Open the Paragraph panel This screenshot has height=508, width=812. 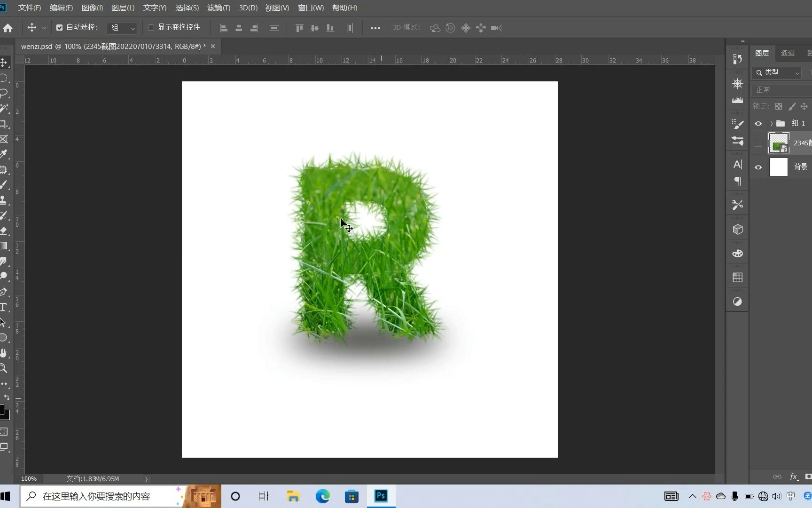point(737,182)
